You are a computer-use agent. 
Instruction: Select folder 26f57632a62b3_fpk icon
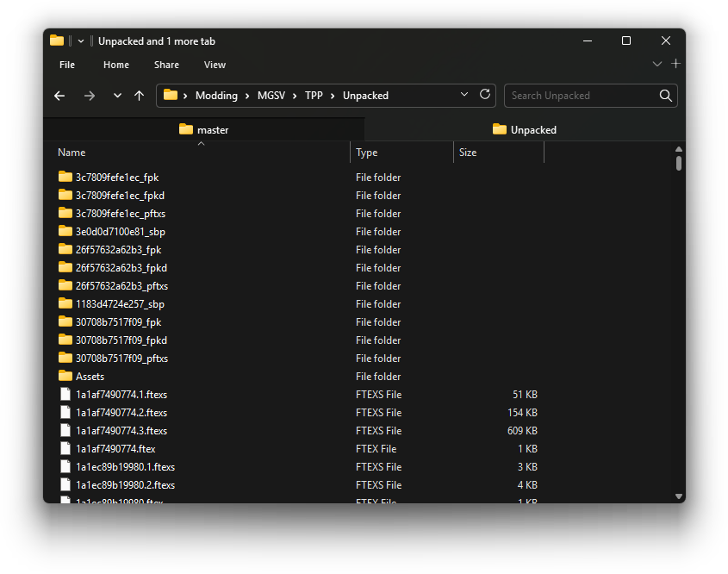[x=65, y=249]
